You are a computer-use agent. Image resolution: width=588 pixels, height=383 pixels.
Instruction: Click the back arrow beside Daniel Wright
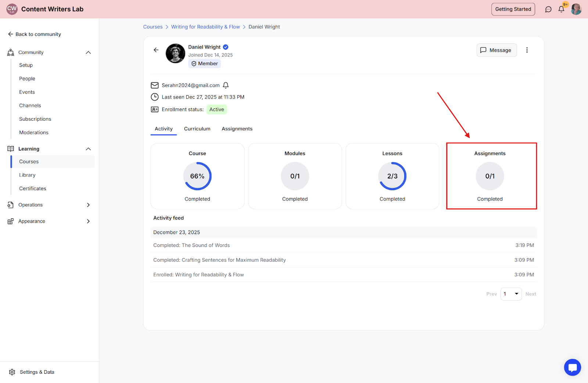156,50
